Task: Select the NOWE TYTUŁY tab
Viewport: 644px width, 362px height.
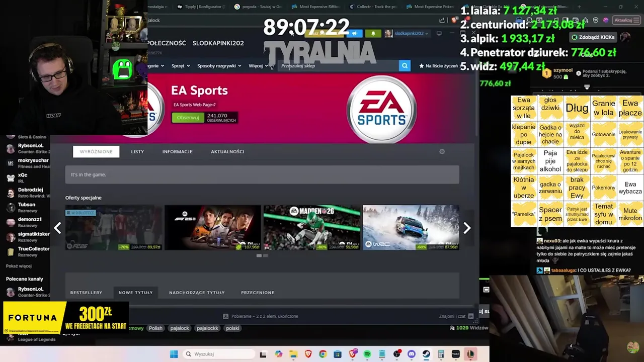Action: [135, 292]
